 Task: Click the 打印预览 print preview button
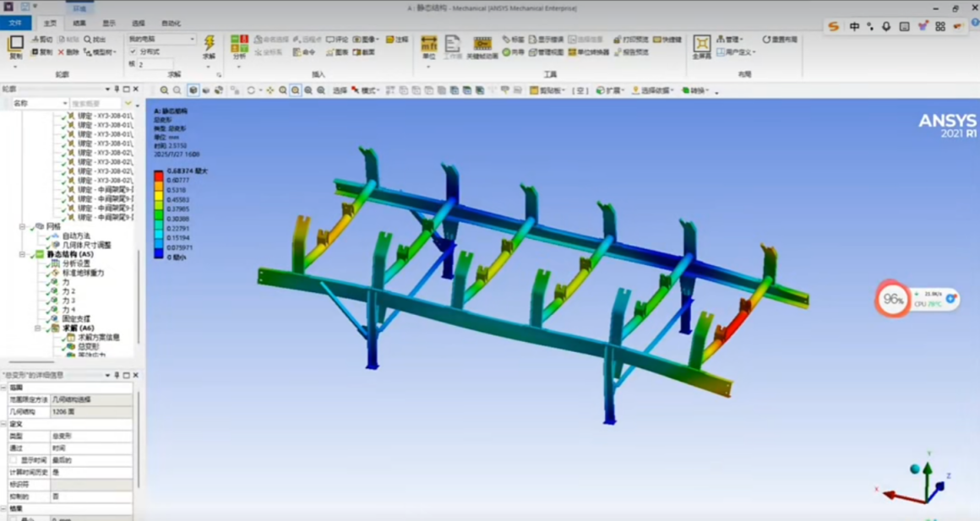[631, 40]
